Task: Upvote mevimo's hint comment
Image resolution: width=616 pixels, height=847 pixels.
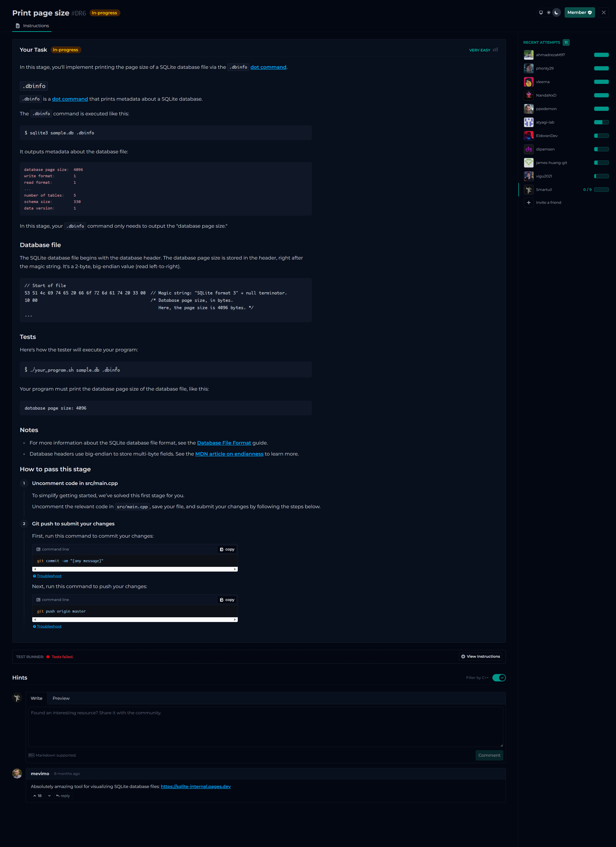Action: click(x=37, y=796)
